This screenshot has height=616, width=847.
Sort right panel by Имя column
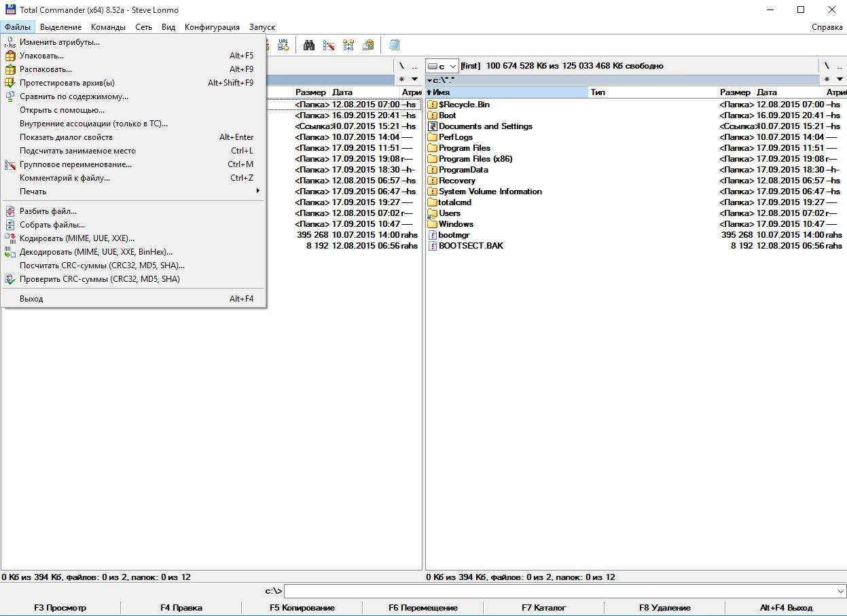pyautogui.click(x=507, y=92)
